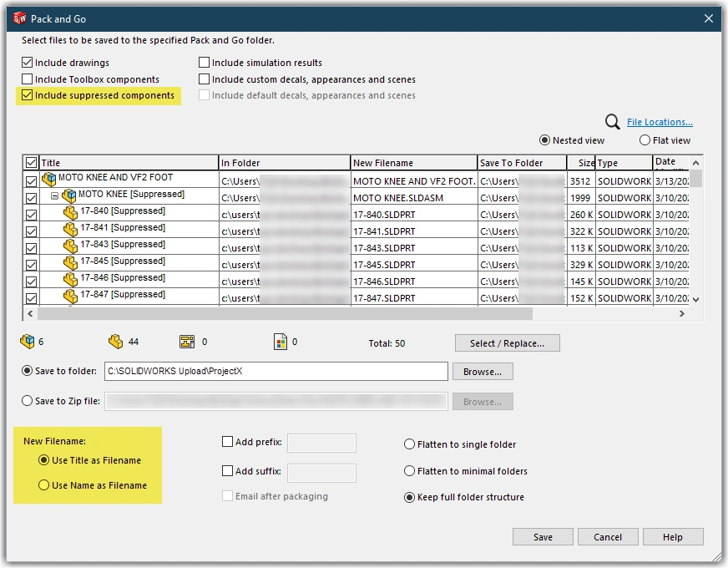Uncheck the 17-847 row checkbox
The height and width of the screenshot is (568, 728).
31,297
